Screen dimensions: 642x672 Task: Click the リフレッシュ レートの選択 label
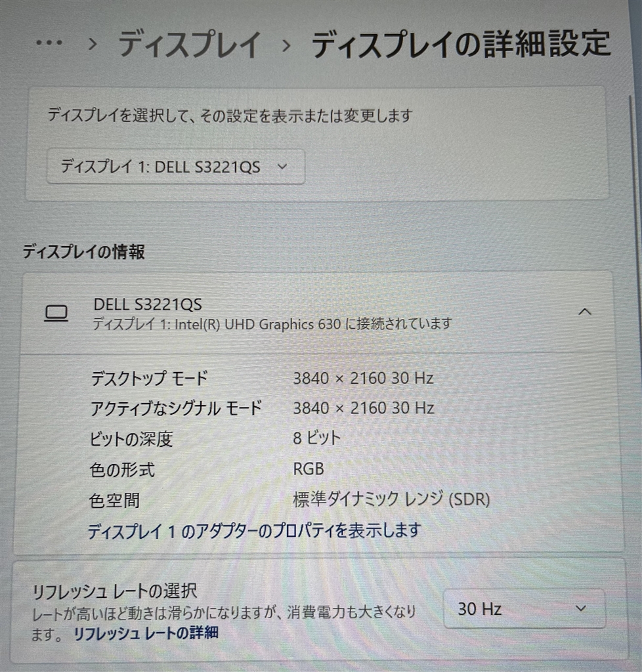click(114, 591)
